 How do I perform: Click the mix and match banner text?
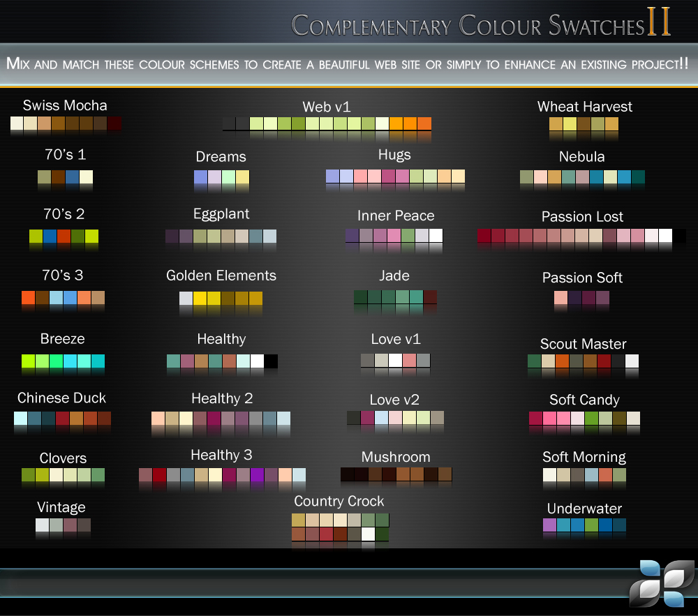[349, 64]
